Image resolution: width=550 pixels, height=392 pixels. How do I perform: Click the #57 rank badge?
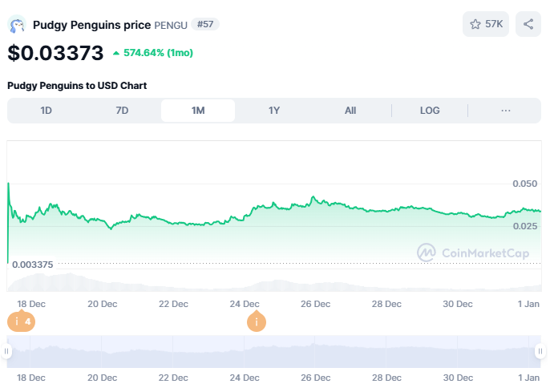pos(205,24)
